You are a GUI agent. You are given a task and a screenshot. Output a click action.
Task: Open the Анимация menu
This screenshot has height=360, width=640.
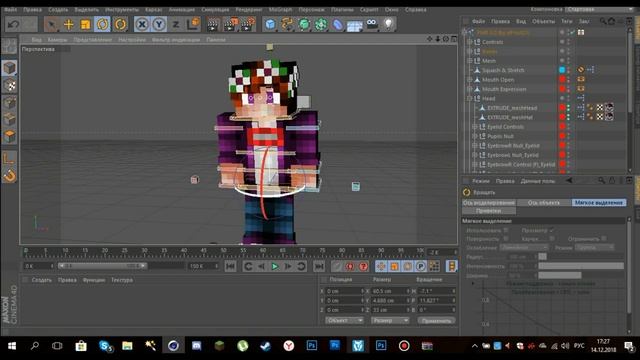tap(182, 9)
